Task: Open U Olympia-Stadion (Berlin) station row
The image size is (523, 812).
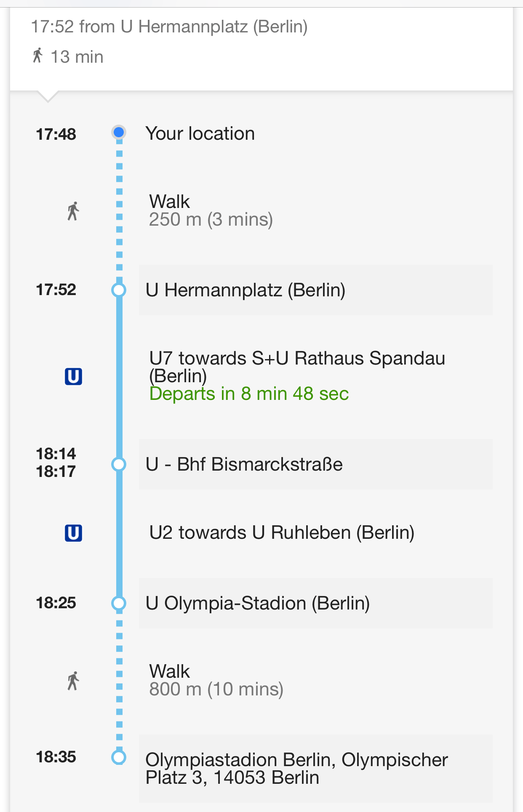Action: [x=316, y=603]
